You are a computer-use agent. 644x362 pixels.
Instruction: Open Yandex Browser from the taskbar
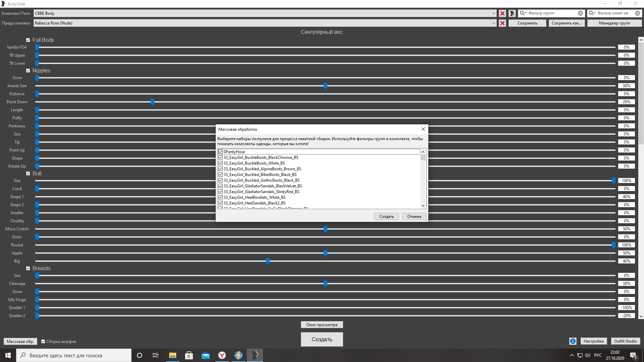(x=222, y=355)
